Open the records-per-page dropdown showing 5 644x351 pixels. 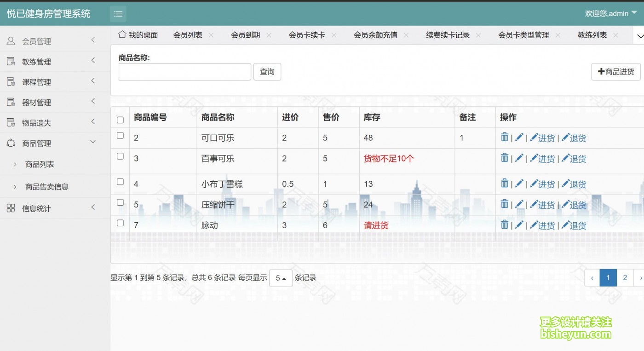point(281,278)
